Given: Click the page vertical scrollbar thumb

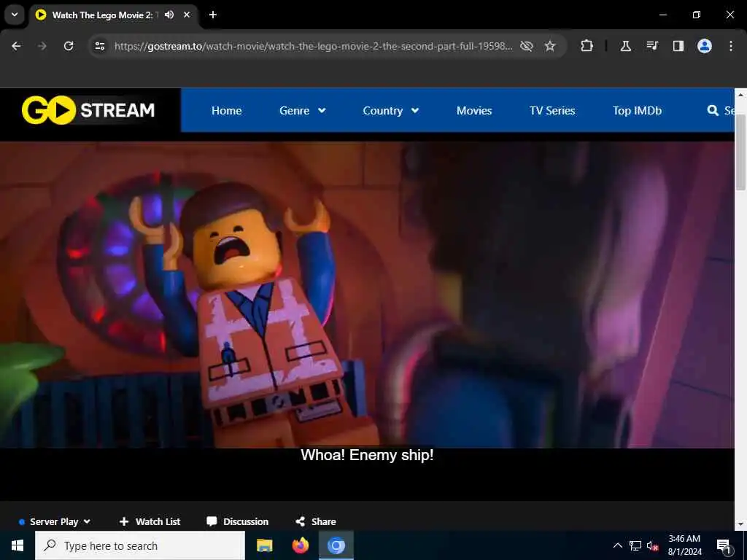Looking at the screenshot, I should [740, 152].
